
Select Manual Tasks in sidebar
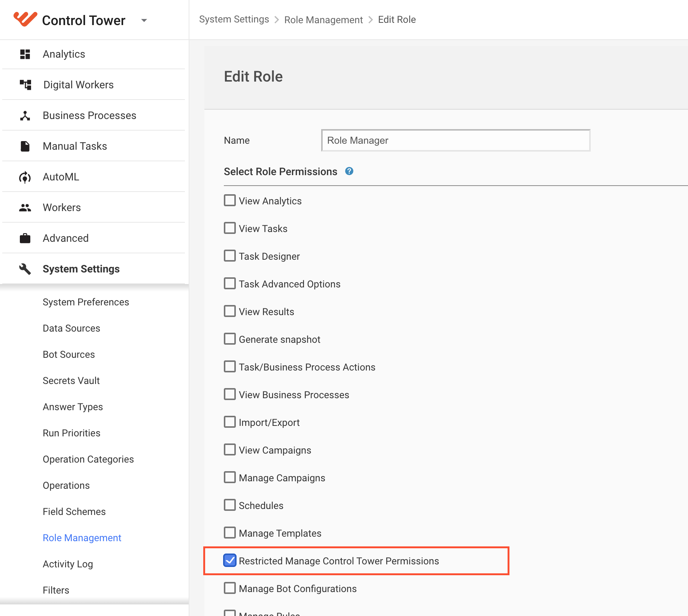75,146
